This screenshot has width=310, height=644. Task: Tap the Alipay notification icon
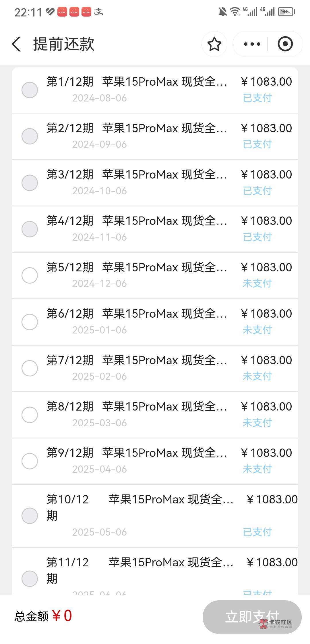[x=99, y=12]
